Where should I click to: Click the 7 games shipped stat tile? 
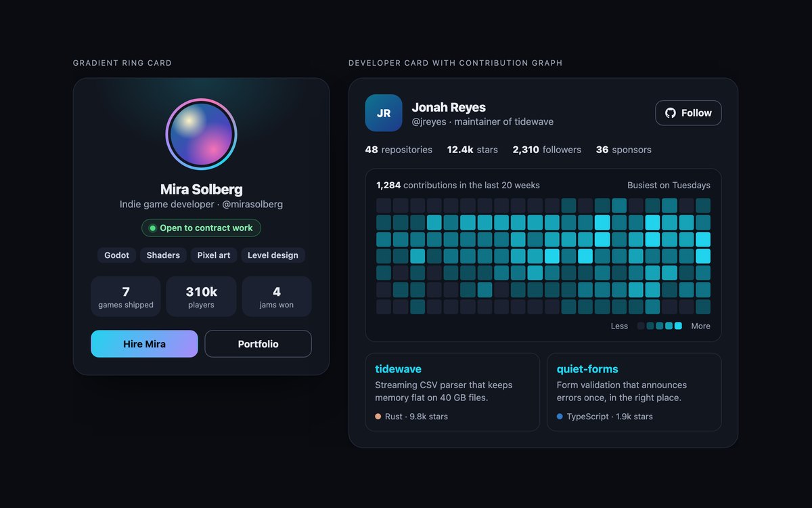click(126, 297)
